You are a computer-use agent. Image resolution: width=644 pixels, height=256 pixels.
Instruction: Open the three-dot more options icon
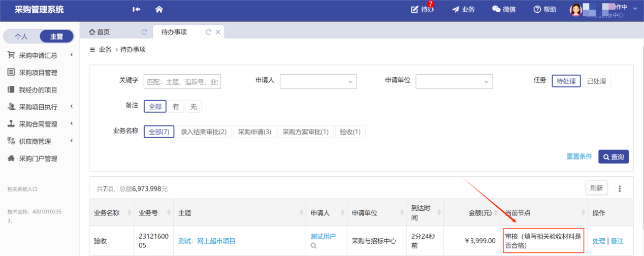click(620, 188)
